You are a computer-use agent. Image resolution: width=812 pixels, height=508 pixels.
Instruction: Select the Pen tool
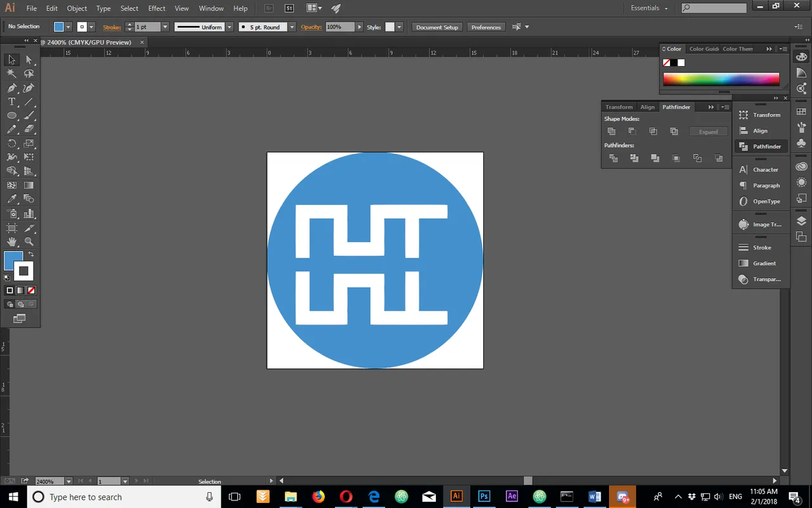11,88
